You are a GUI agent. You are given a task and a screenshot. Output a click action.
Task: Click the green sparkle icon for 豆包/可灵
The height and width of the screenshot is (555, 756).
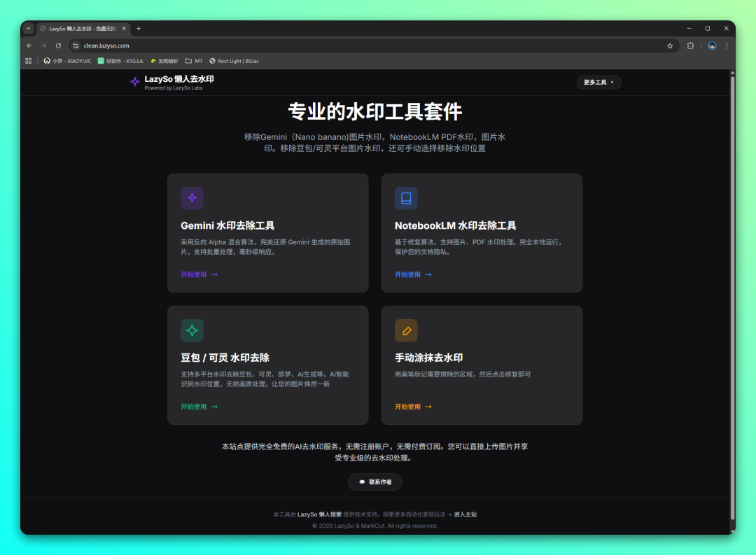(192, 330)
